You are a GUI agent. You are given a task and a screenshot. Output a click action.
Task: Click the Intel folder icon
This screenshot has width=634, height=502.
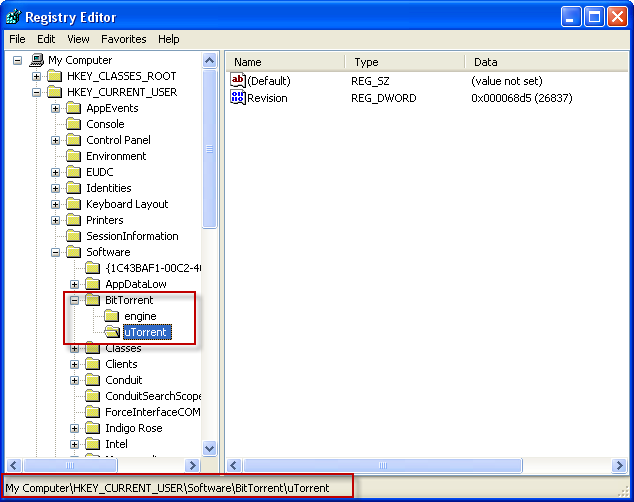click(93, 444)
